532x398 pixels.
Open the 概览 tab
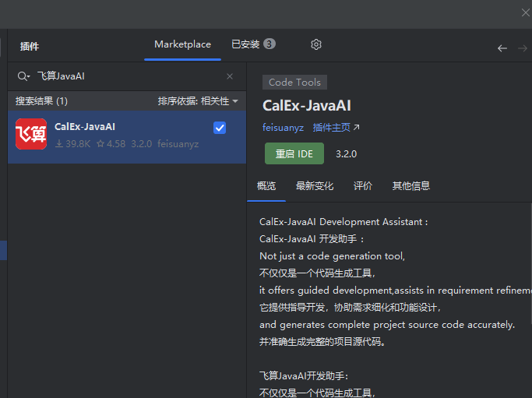266,186
